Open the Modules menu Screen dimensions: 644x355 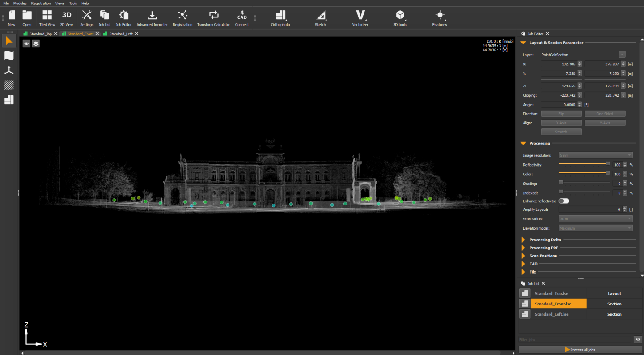[x=20, y=3]
